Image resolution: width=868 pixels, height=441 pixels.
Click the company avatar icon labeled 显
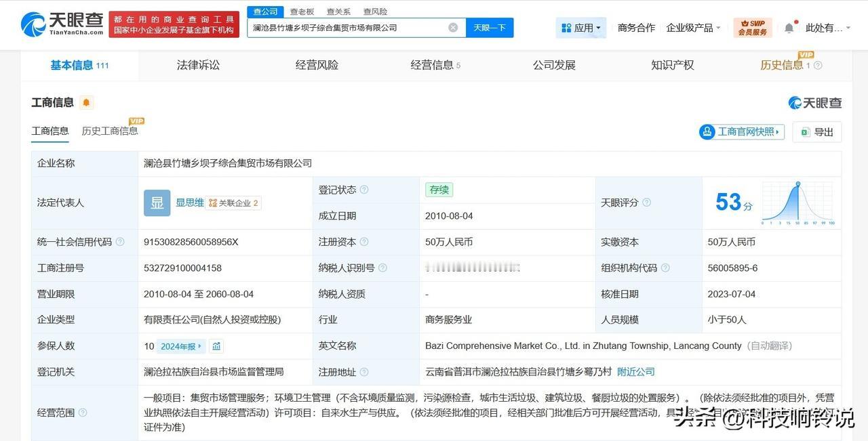157,203
